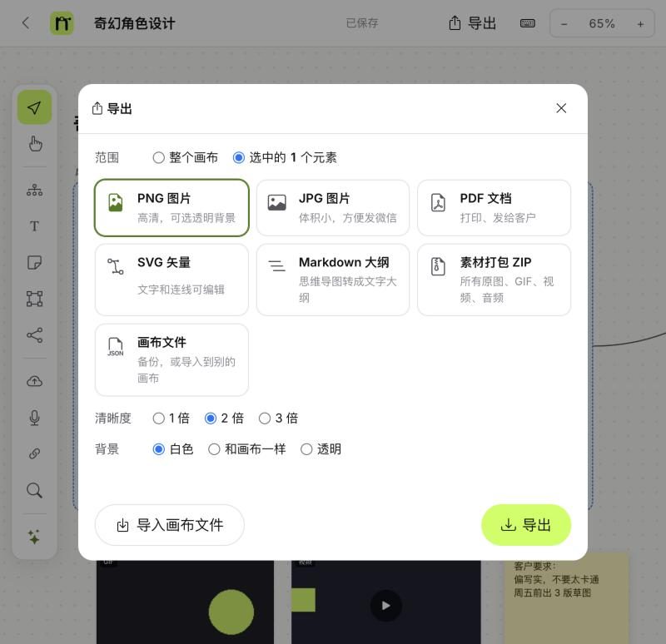The width and height of the screenshot is (666, 644).
Task: Open keyboard shortcuts icon in top bar
Action: point(528,23)
